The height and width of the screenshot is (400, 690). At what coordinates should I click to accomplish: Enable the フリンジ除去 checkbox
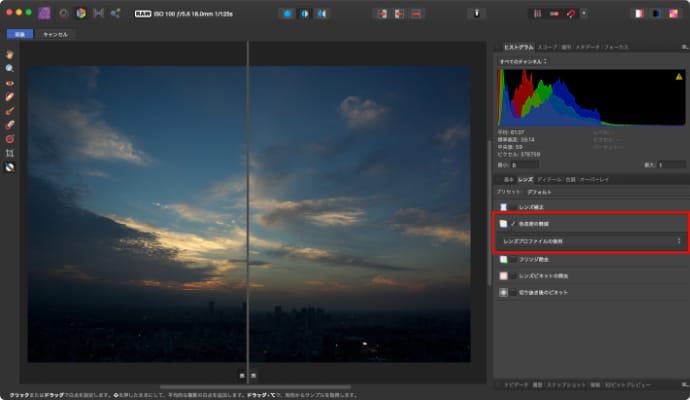pos(505,259)
